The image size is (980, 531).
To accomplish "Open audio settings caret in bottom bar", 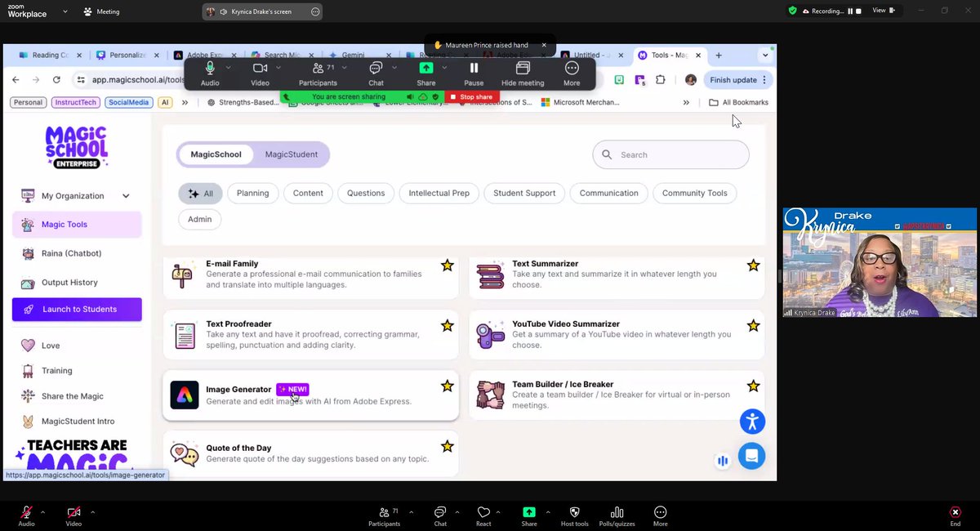I will (x=42, y=512).
